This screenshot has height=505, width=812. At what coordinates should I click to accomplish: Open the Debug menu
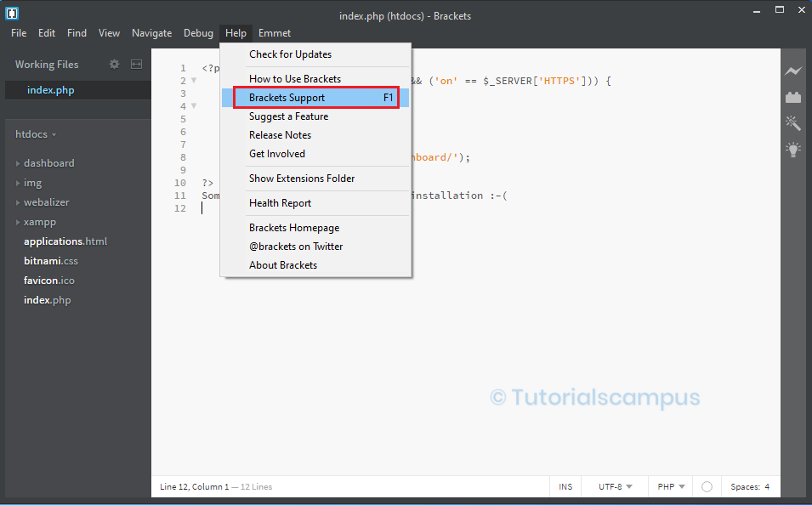coord(198,33)
